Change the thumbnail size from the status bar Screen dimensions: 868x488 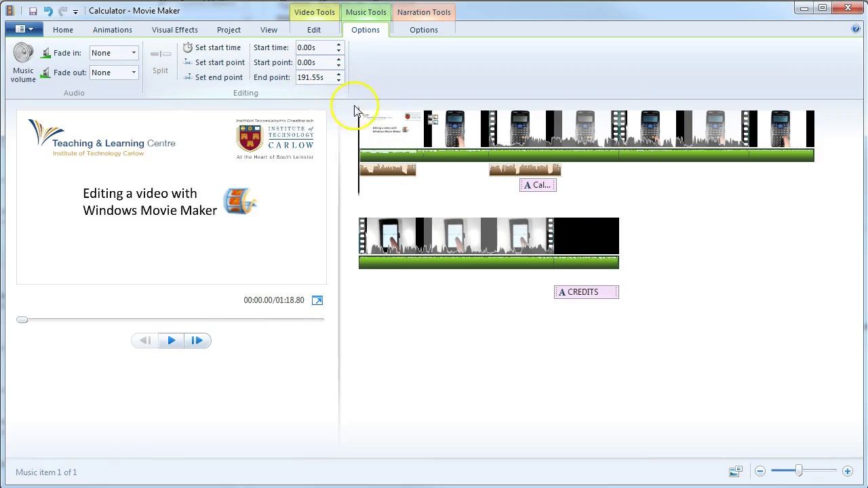736,471
